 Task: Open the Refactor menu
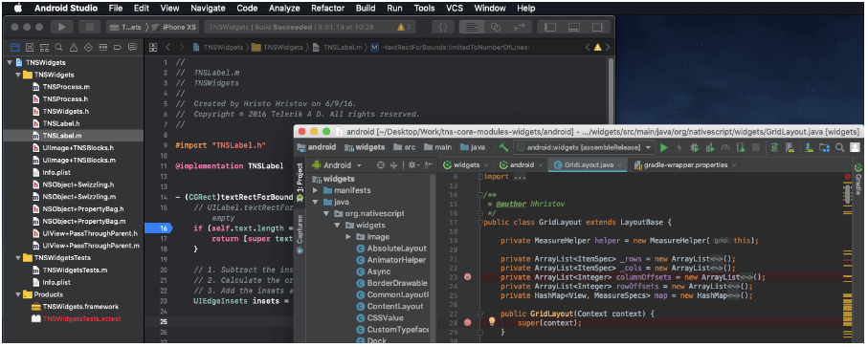pos(328,9)
